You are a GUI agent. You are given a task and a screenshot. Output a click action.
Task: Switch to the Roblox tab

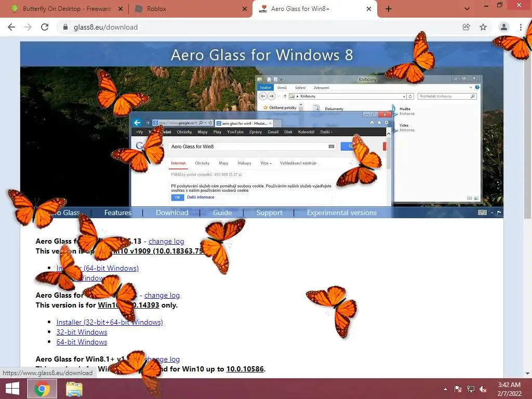click(190, 9)
